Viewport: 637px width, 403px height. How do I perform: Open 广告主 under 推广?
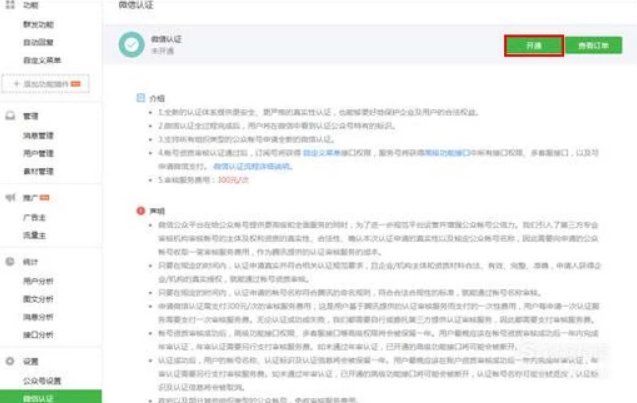coord(34,217)
